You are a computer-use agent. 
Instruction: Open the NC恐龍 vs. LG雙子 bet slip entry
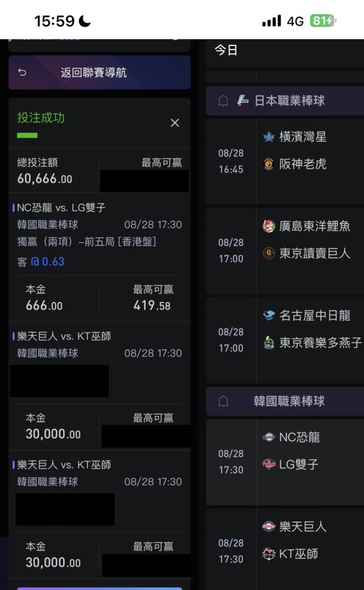[x=61, y=207]
